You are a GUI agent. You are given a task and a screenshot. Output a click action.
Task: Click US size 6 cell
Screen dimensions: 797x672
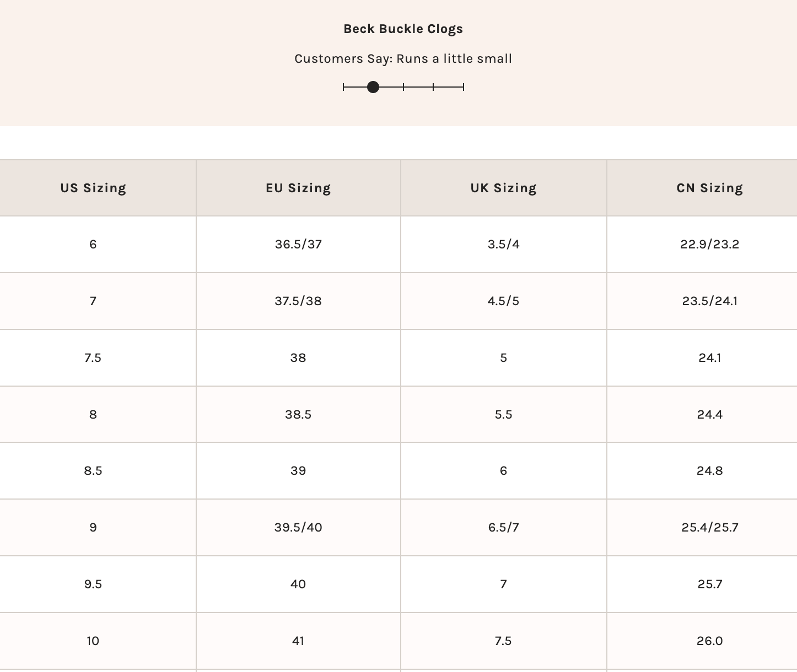point(93,245)
